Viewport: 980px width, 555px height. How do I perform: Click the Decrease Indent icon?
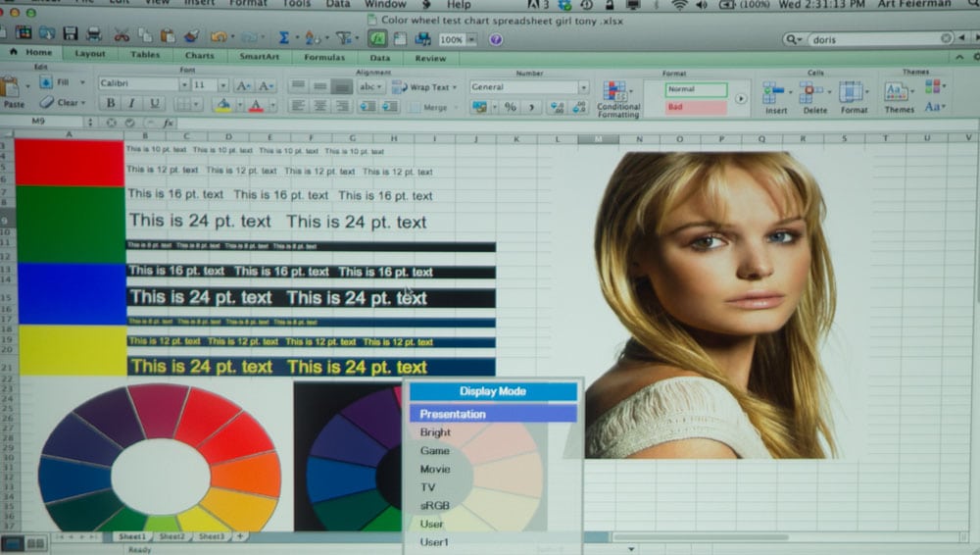367,106
